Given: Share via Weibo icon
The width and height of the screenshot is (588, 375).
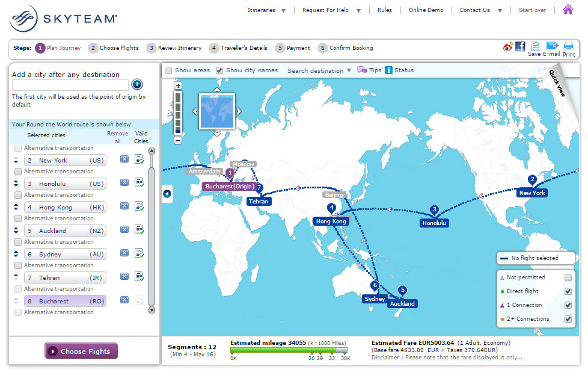Looking at the screenshot, I should pos(508,47).
